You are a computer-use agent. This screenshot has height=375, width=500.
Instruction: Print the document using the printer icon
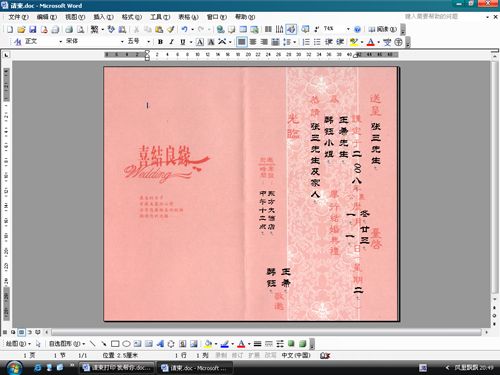69,30
